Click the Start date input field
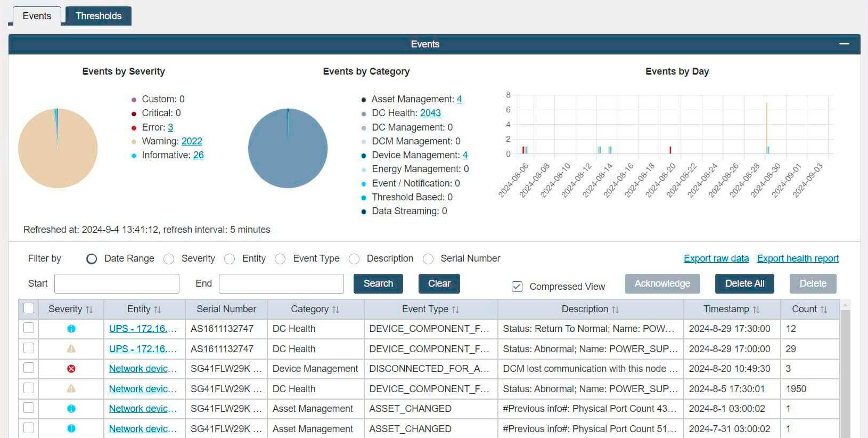 (117, 283)
